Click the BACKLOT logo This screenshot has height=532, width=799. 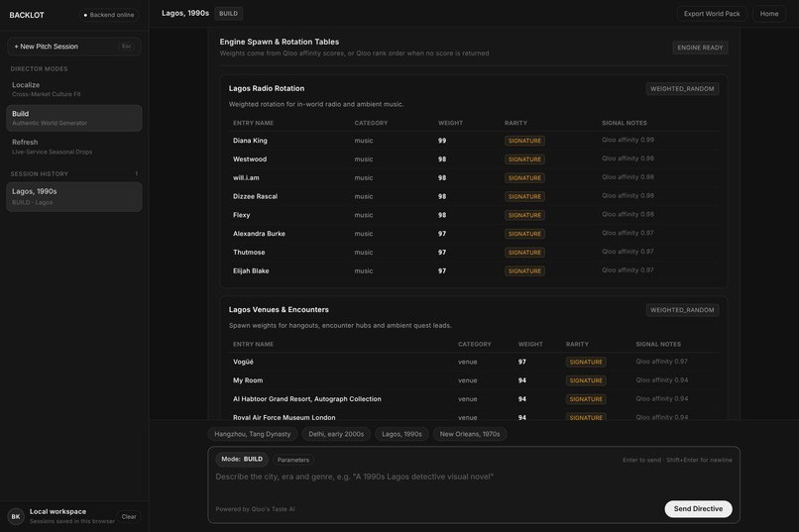(x=27, y=15)
